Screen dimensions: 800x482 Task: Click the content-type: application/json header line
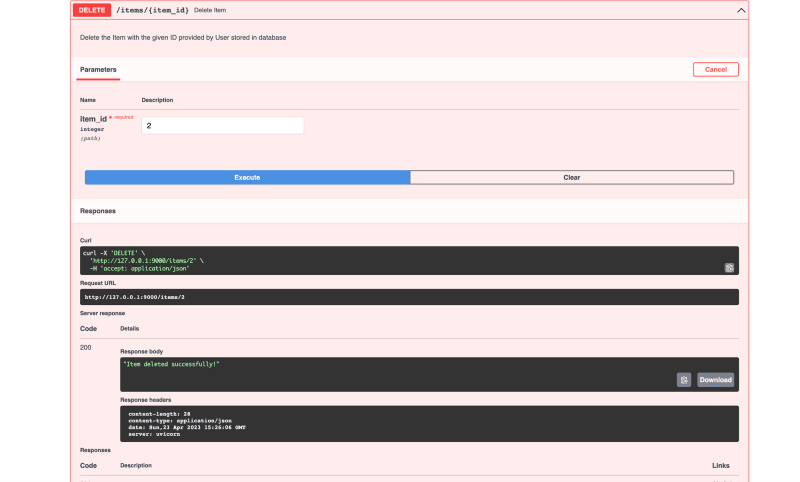[x=180, y=421]
